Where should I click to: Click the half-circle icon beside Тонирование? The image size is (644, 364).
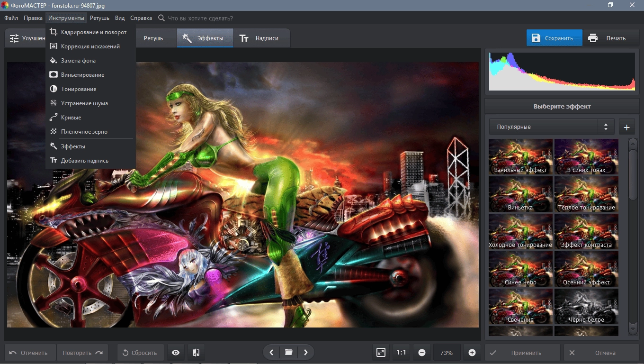click(x=54, y=89)
